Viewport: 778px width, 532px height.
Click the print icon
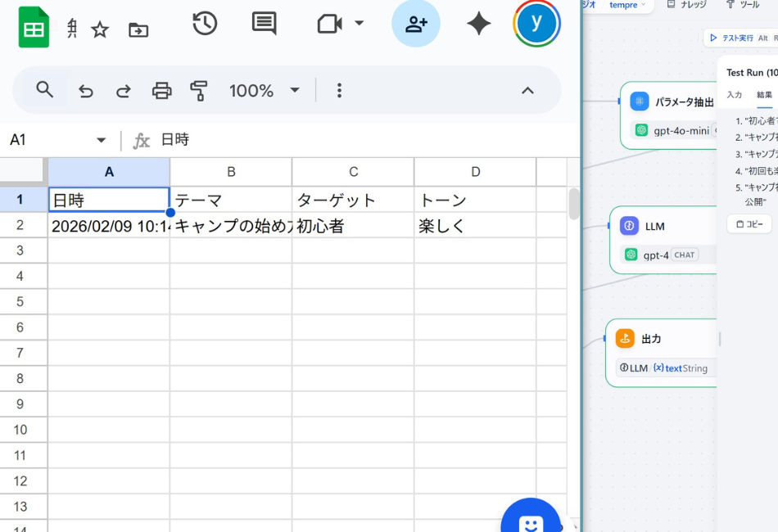[x=162, y=90]
